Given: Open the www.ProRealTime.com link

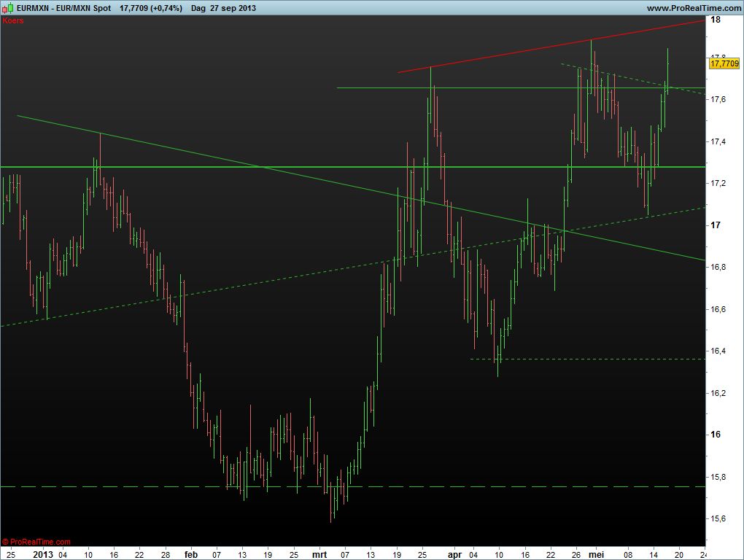Looking at the screenshot, I should (x=693, y=7).
